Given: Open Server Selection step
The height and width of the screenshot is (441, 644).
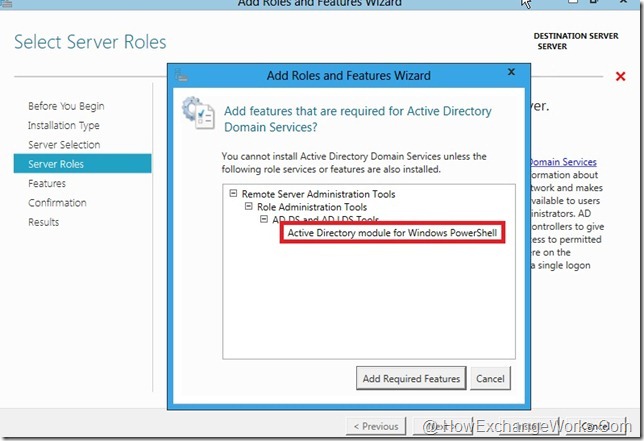Looking at the screenshot, I should 64,145.
